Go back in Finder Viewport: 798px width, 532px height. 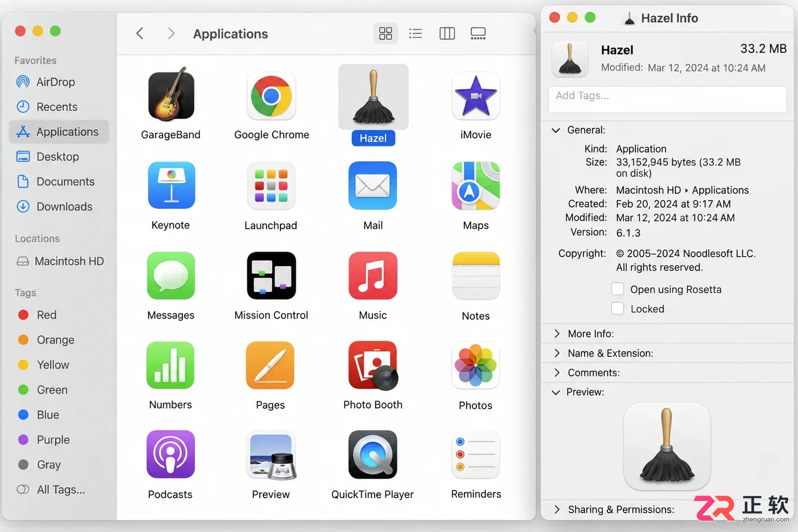140,34
